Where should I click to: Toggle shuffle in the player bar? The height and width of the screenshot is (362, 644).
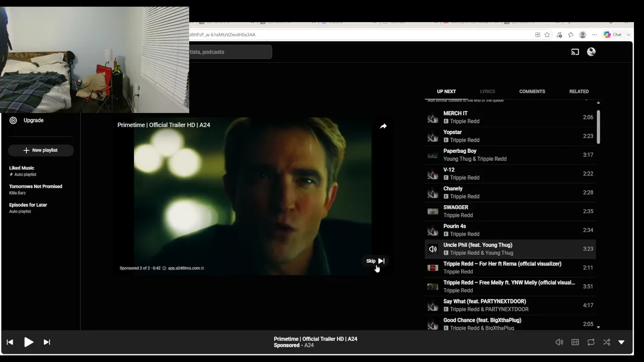(x=607, y=342)
